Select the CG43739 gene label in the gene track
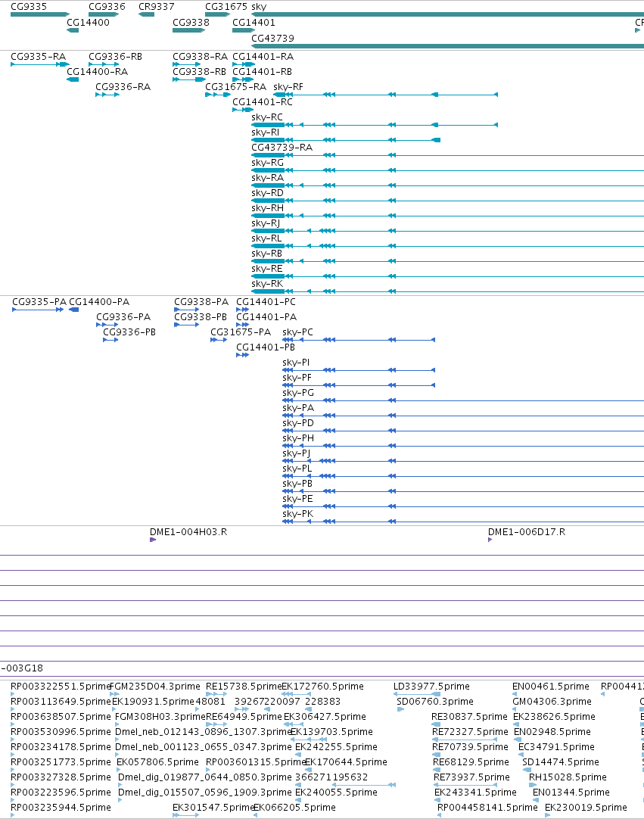Viewport: 644px width, 819px height. tap(272, 38)
